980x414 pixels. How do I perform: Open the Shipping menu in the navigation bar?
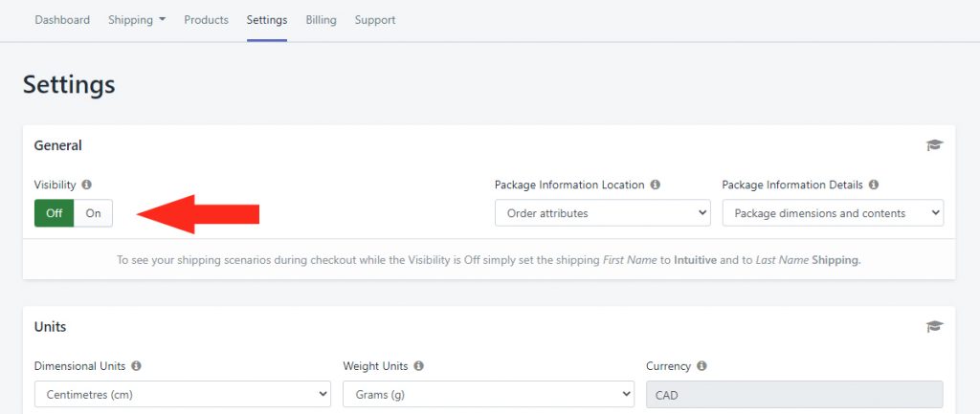137,20
